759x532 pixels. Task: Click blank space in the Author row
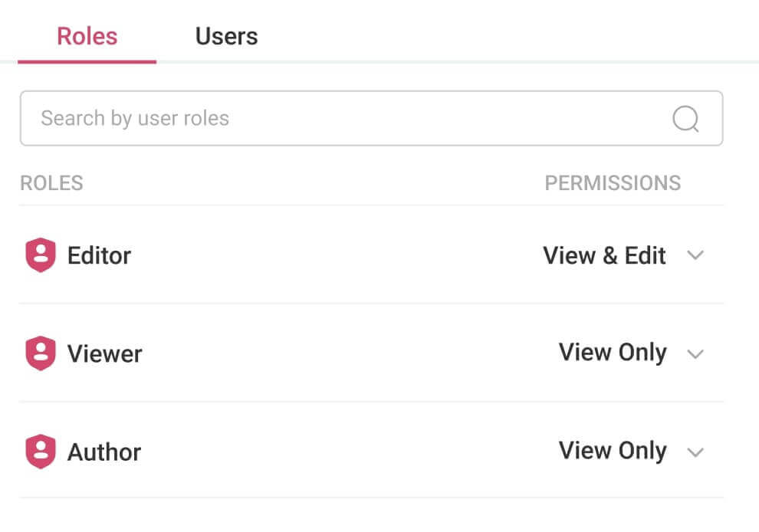coord(345,452)
